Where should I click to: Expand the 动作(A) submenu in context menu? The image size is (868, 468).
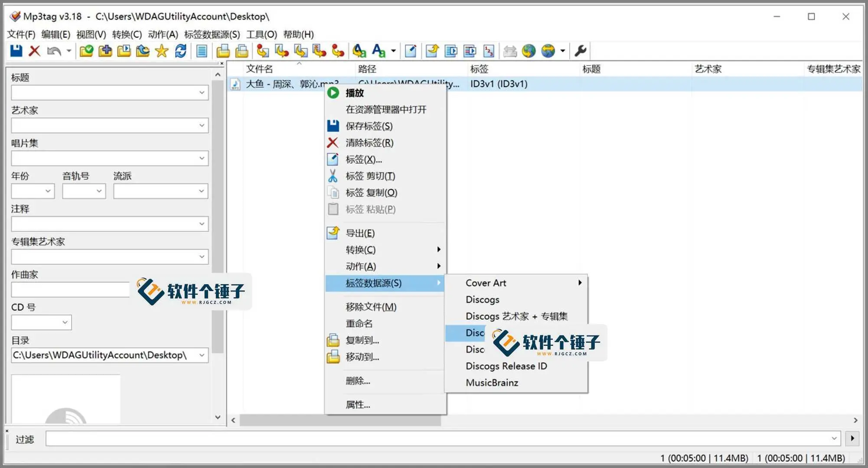point(385,266)
